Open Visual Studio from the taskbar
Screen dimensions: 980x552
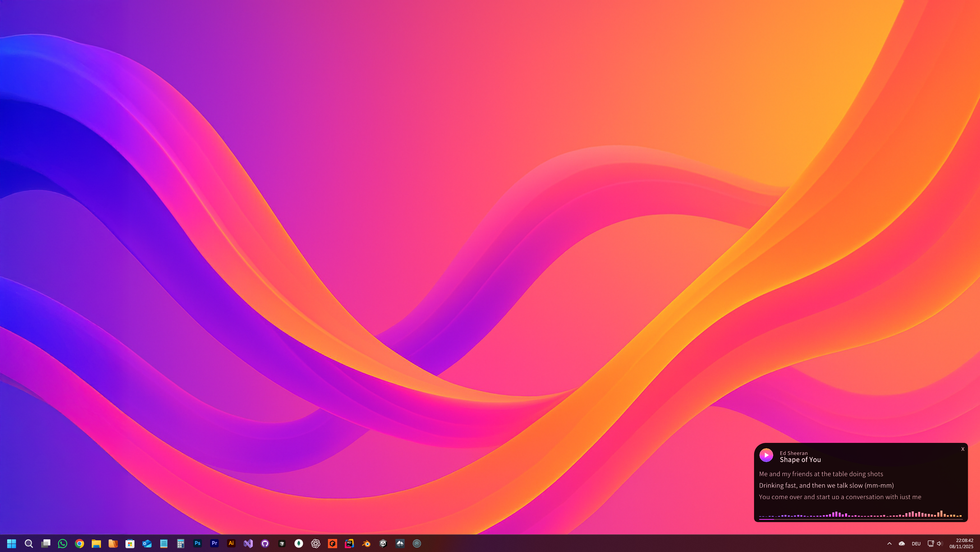point(248,543)
